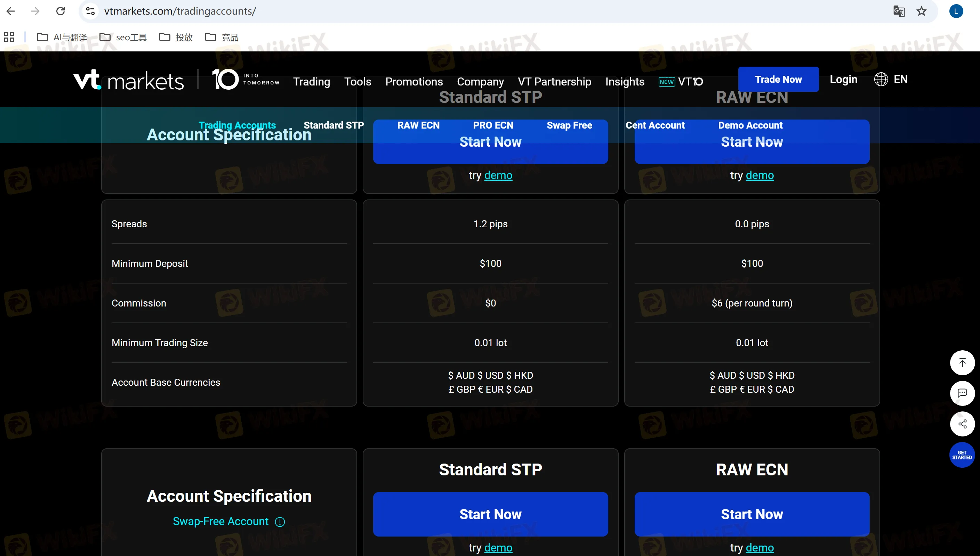Open the 投放 bookmarks folder
The image size is (980, 556).
tap(175, 36)
